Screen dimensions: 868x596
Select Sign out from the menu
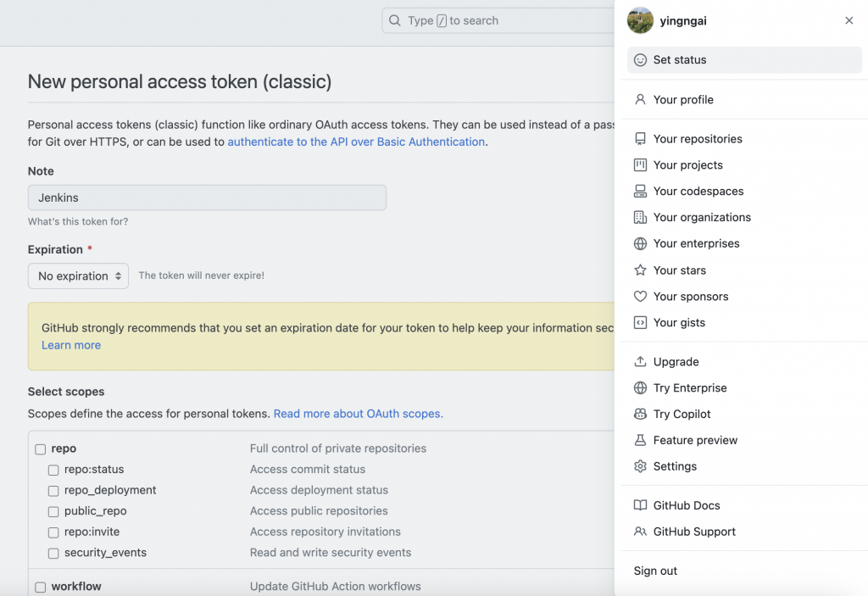(655, 571)
